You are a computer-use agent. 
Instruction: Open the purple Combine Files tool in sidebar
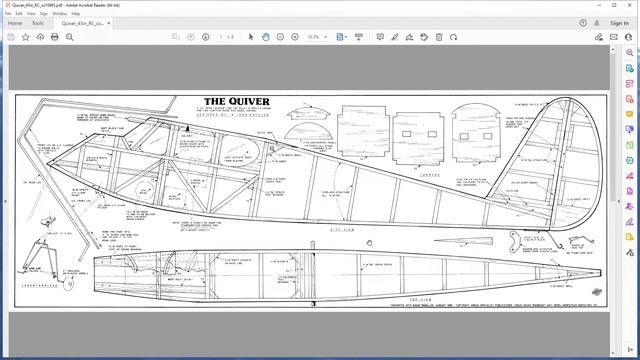(x=630, y=130)
